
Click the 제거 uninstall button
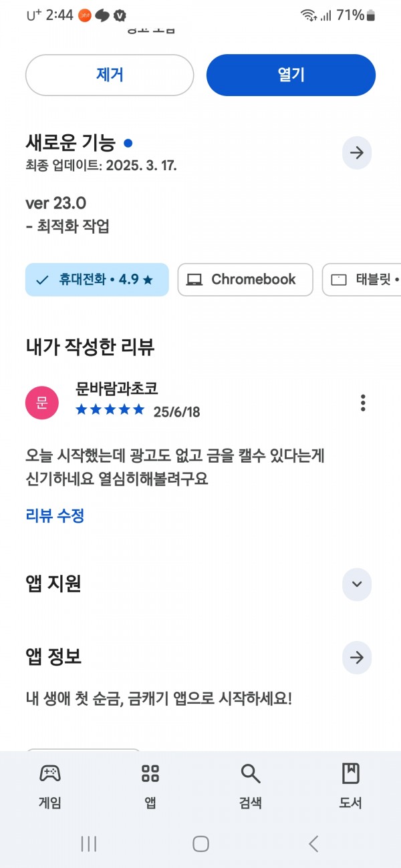tap(110, 75)
